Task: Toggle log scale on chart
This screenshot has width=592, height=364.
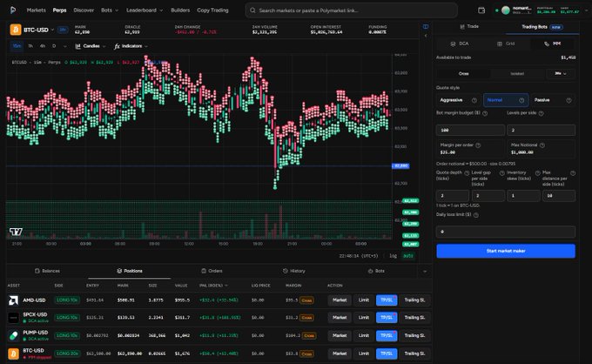Action: tap(393, 256)
